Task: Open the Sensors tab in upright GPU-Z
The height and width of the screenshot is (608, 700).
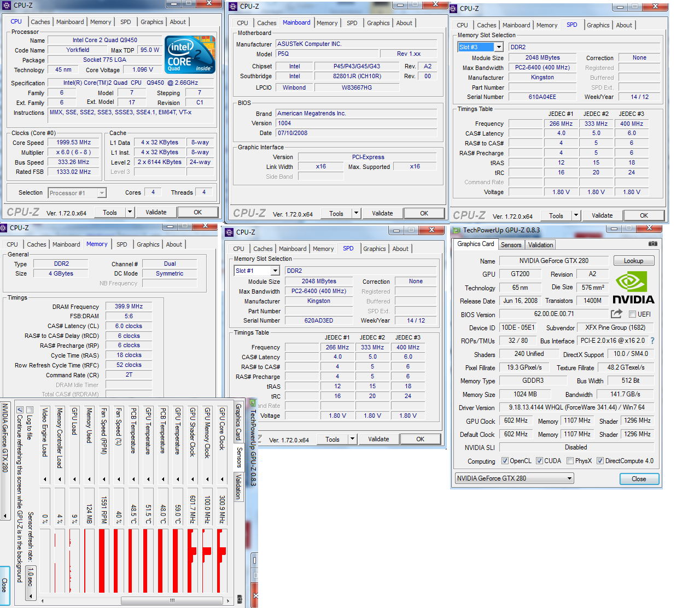Action: [x=511, y=245]
